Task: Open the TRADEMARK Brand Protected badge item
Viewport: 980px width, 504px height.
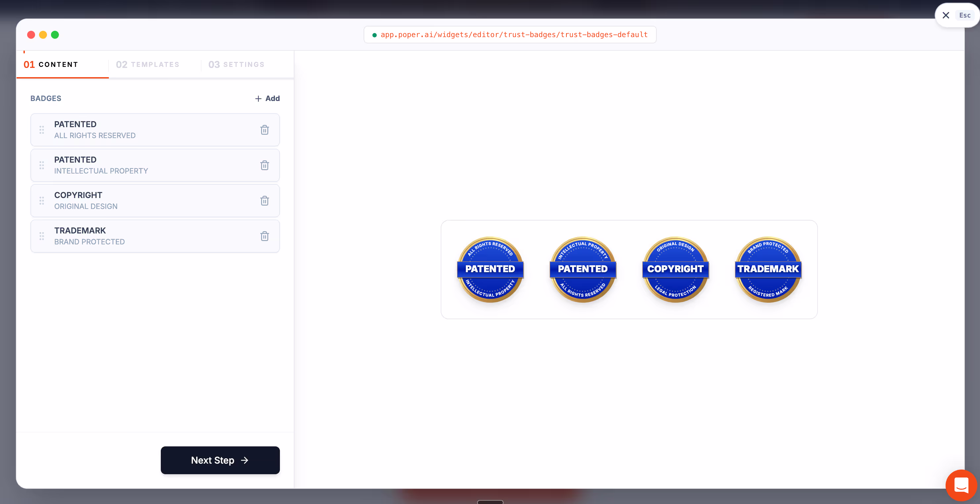Action: [155, 236]
